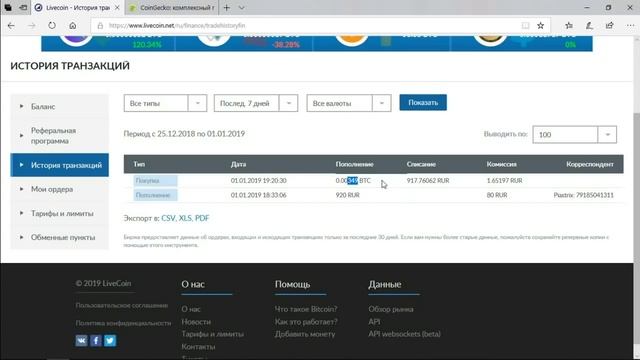The width and height of the screenshot is (640, 360).
Task: Open footer link Как это работает?
Action: point(306,322)
